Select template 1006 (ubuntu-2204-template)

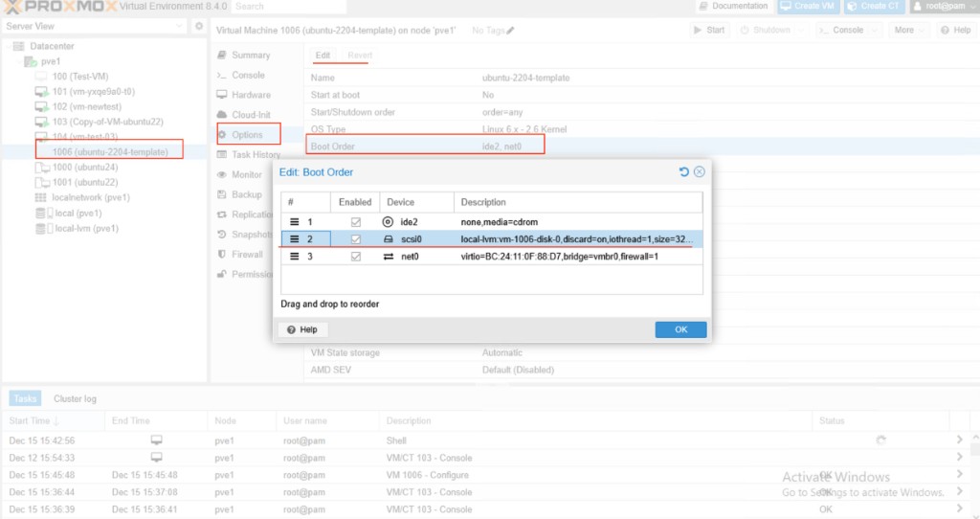coord(110,152)
